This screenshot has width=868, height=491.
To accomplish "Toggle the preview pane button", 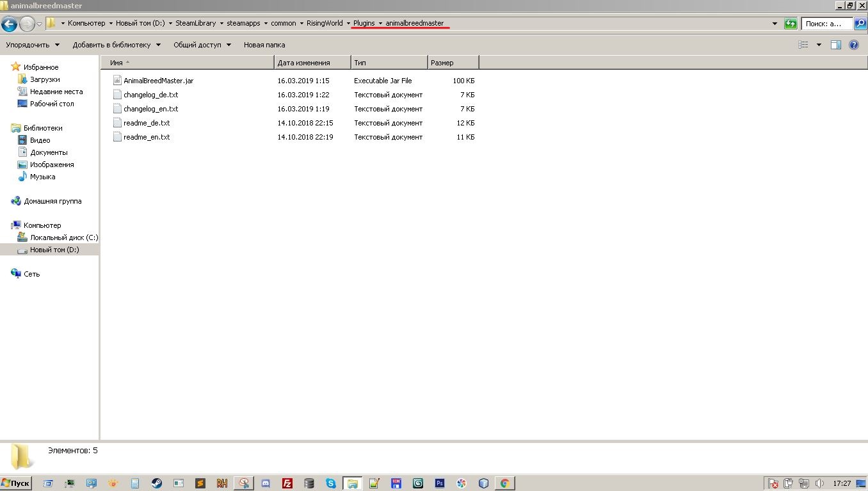I will (x=835, y=45).
